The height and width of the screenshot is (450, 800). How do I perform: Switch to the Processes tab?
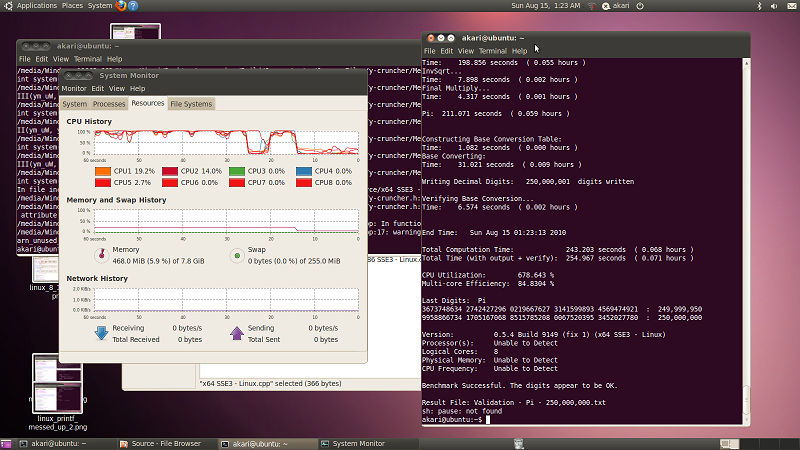coord(109,104)
